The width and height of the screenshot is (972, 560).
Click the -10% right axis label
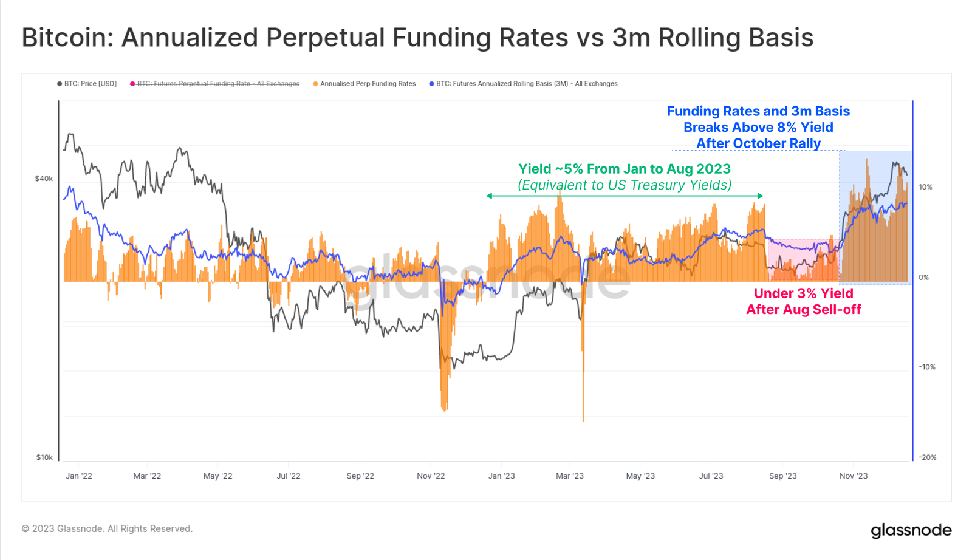tap(927, 367)
